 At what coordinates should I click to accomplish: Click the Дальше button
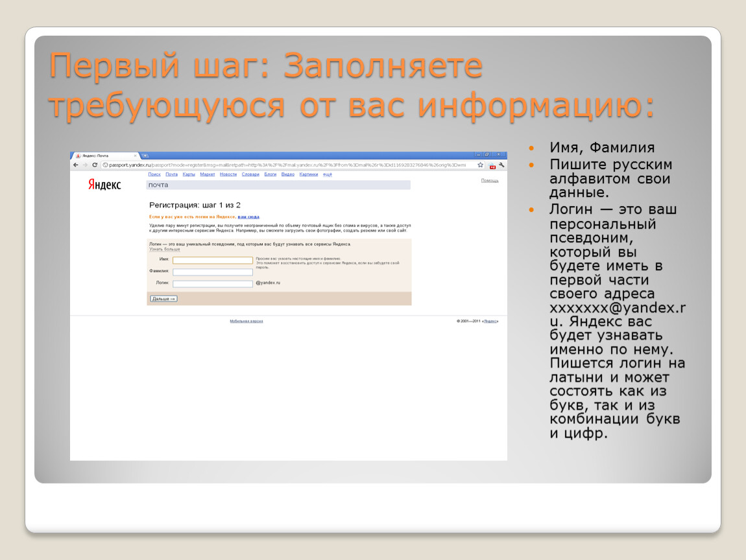[163, 299]
